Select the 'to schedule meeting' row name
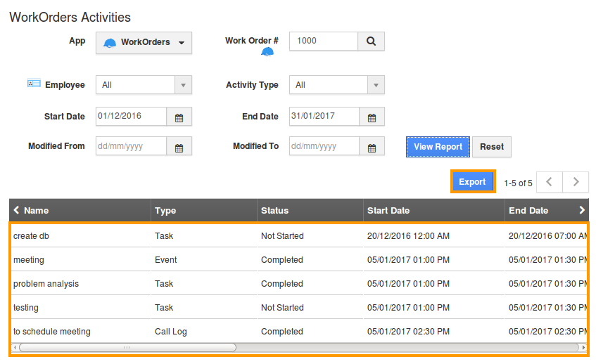 click(x=52, y=332)
